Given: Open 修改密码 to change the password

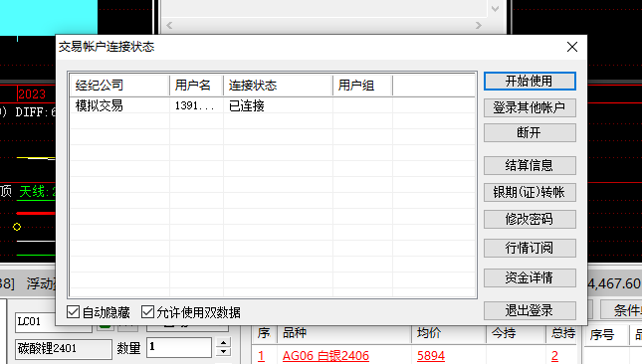Looking at the screenshot, I should click(530, 219).
